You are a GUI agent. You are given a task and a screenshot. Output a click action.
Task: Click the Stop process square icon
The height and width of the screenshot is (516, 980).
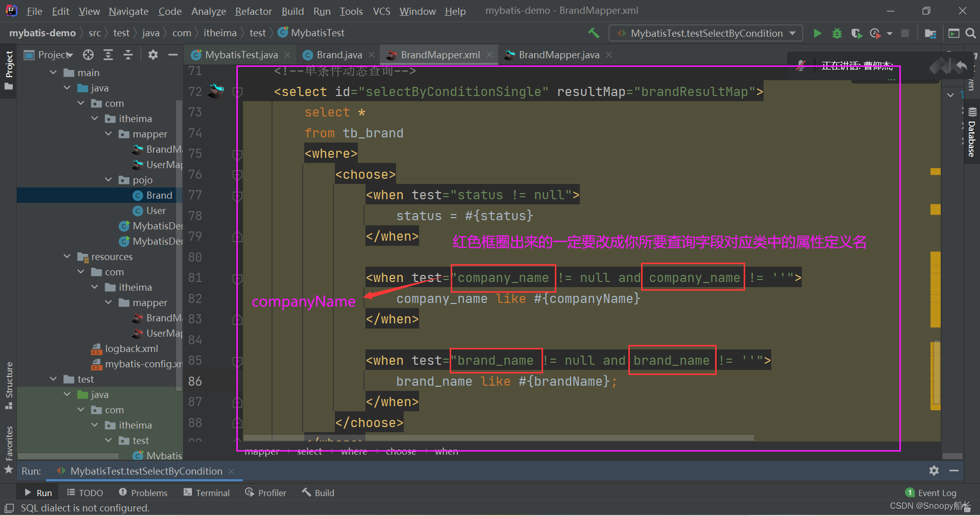click(905, 33)
